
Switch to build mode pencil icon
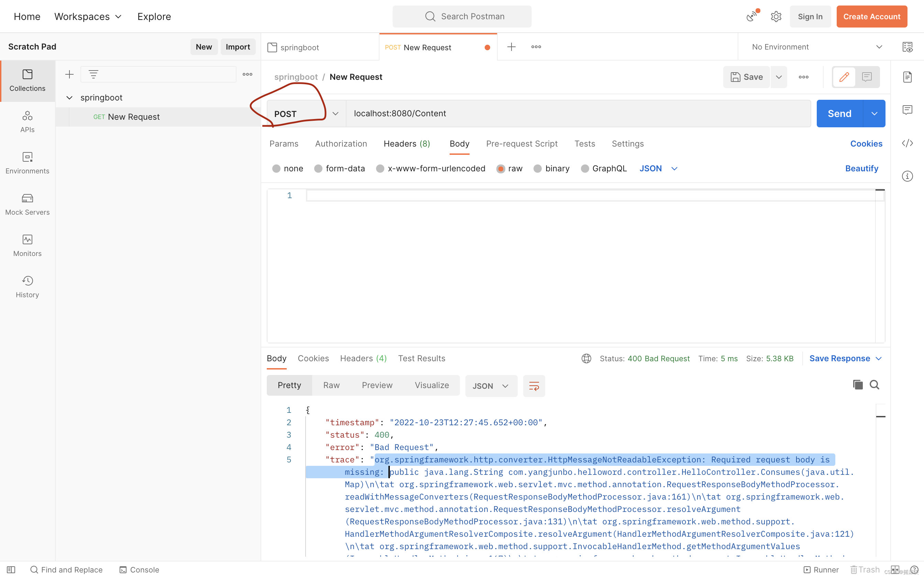844,77
